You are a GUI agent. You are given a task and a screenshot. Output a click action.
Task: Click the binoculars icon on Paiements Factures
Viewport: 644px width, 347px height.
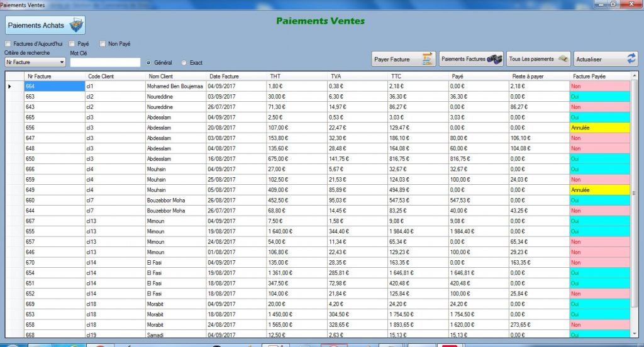495,59
